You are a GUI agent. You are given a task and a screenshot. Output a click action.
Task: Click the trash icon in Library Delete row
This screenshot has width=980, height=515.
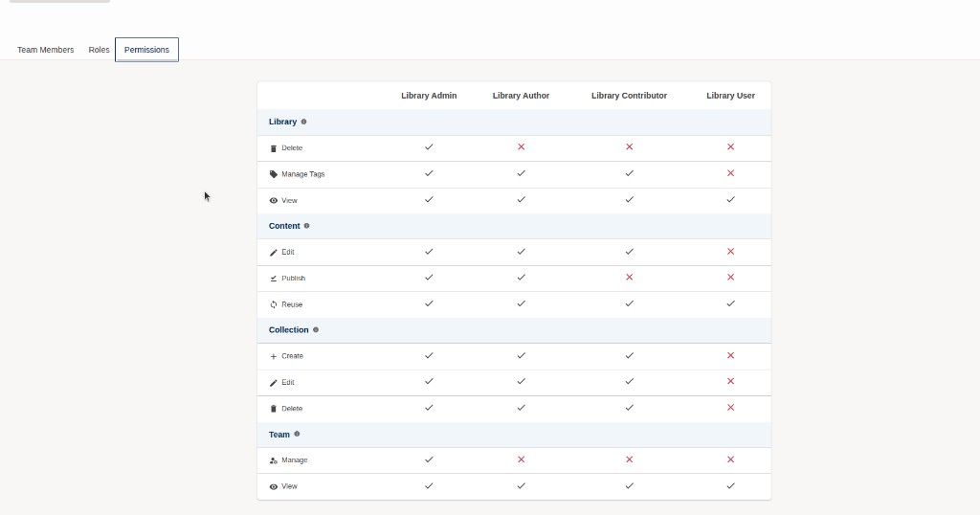pyautogui.click(x=273, y=148)
